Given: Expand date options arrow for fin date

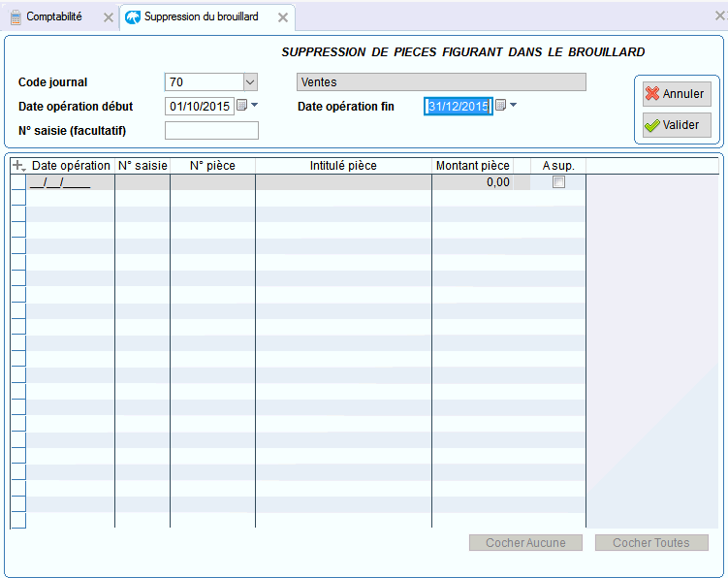Looking at the screenshot, I should click(513, 106).
